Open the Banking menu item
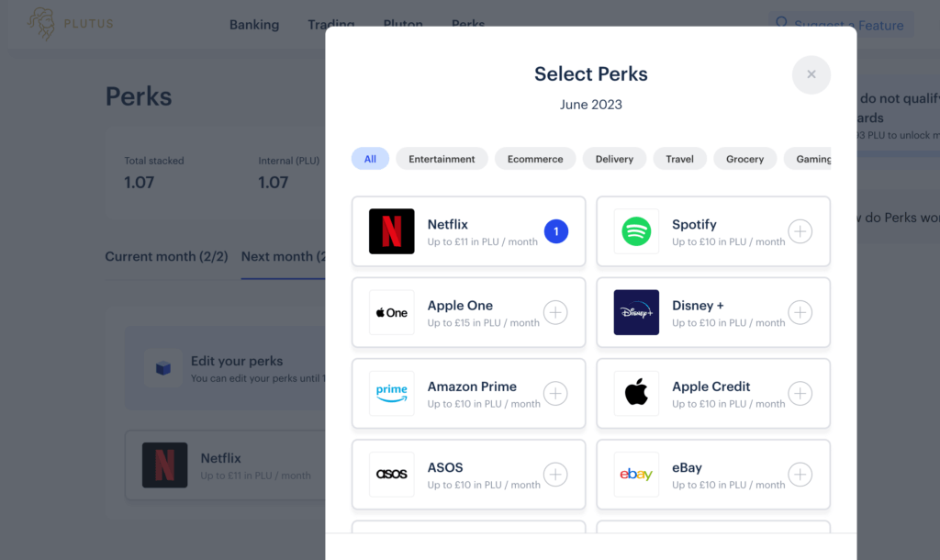This screenshot has width=940, height=560. (254, 25)
